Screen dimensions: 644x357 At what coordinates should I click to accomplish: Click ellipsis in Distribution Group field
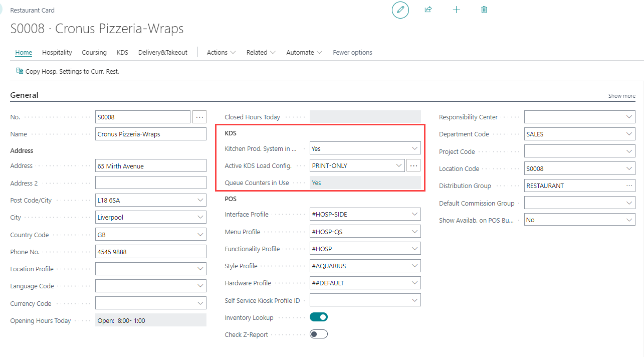pos(629,186)
